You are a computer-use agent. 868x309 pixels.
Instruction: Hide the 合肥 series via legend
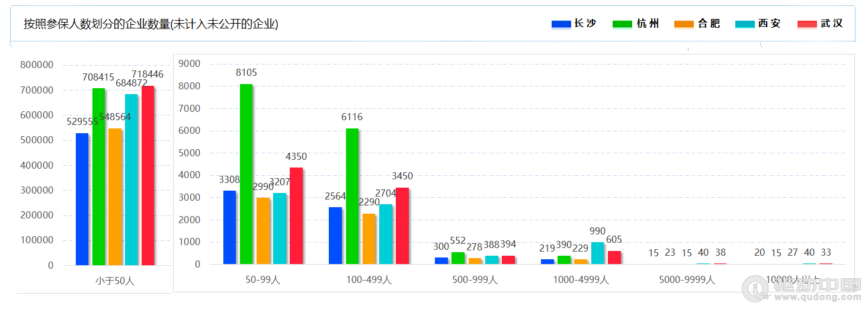coord(697,24)
